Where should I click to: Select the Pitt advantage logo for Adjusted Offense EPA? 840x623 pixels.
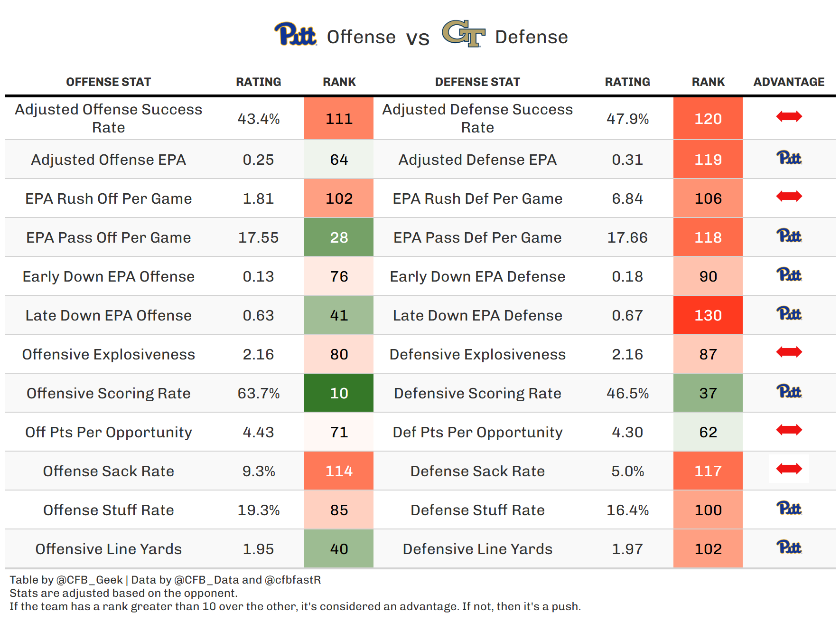tap(789, 158)
